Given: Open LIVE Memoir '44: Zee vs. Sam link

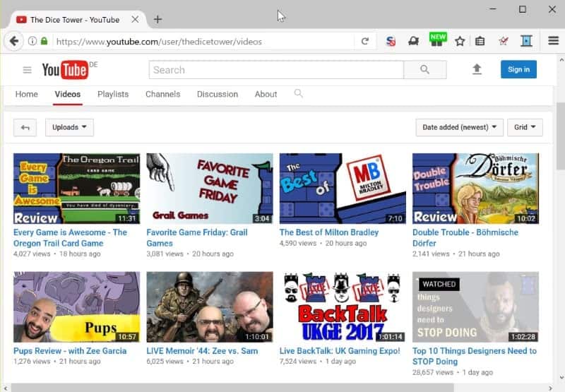Looking at the screenshot, I should 202,350.
